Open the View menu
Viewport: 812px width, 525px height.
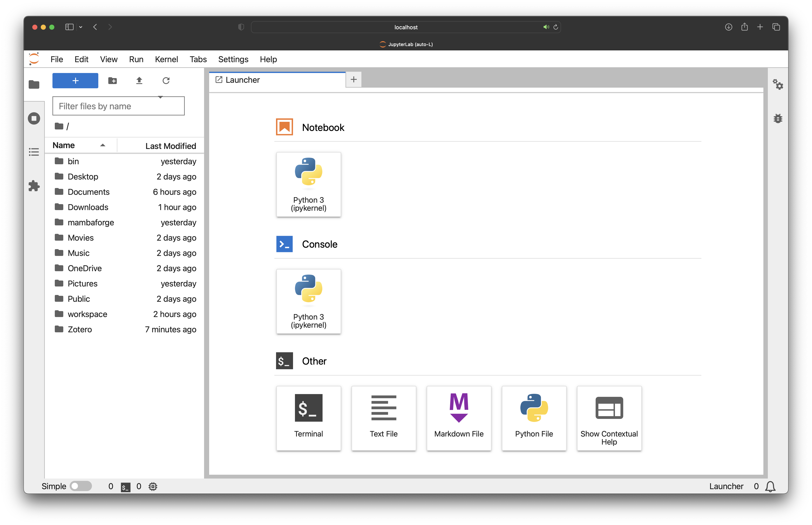point(109,59)
